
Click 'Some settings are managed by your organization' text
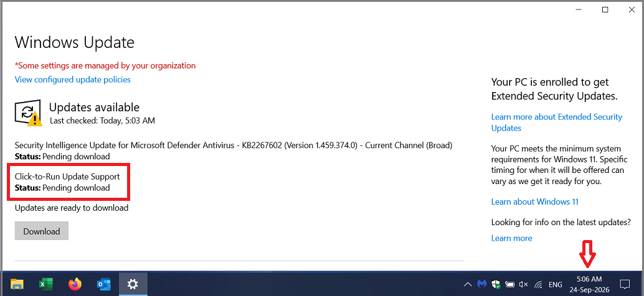pos(105,65)
